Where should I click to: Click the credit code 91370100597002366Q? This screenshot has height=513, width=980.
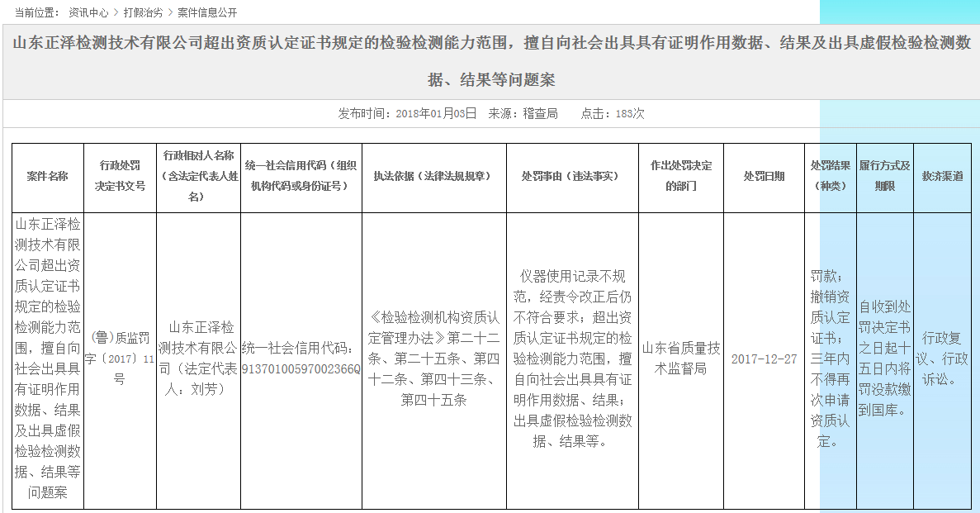pos(301,368)
